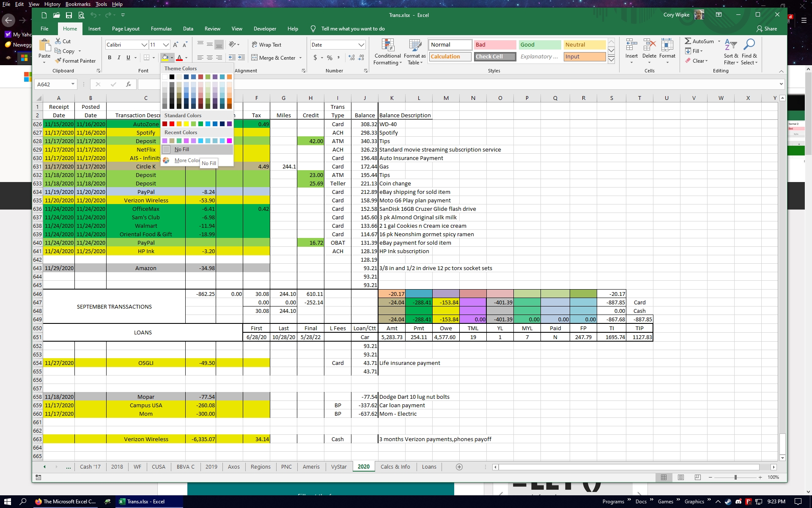Screen dimensions: 812x508
Task: Click the Sort & Filter icon
Action: point(730,45)
